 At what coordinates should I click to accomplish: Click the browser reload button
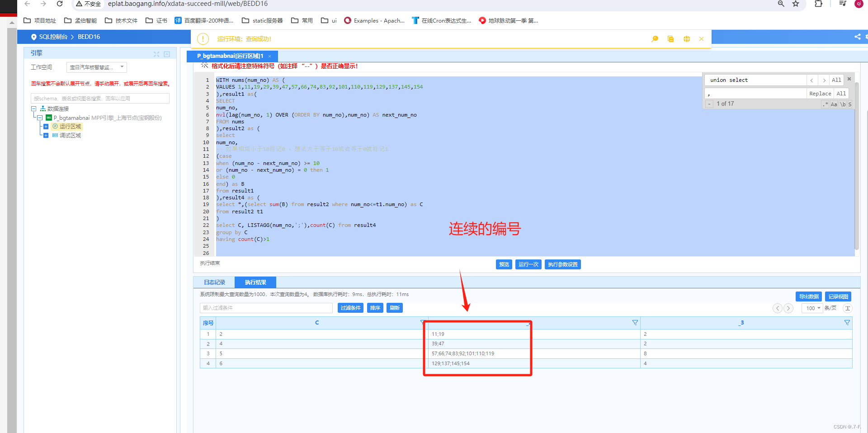(x=60, y=4)
